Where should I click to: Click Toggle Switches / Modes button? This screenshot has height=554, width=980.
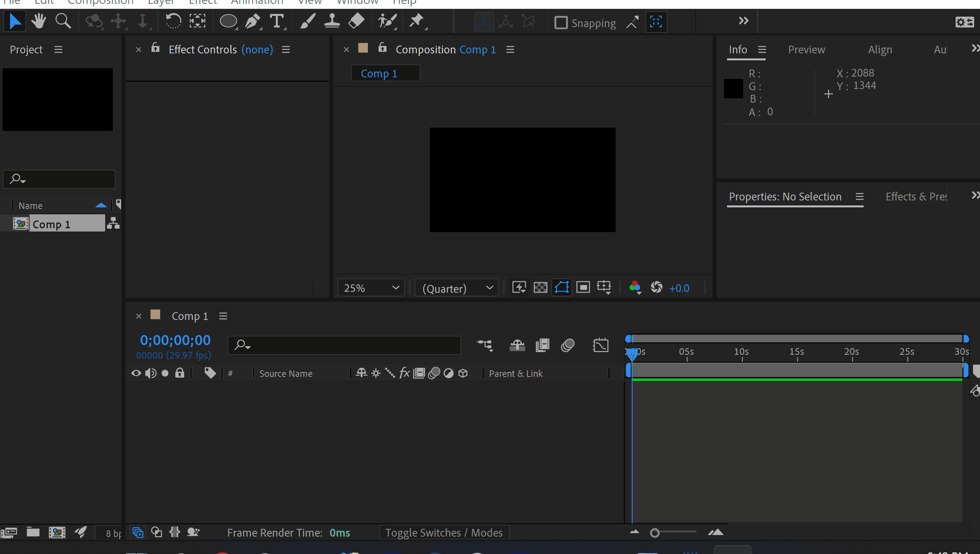pyautogui.click(x=444, y=533)
